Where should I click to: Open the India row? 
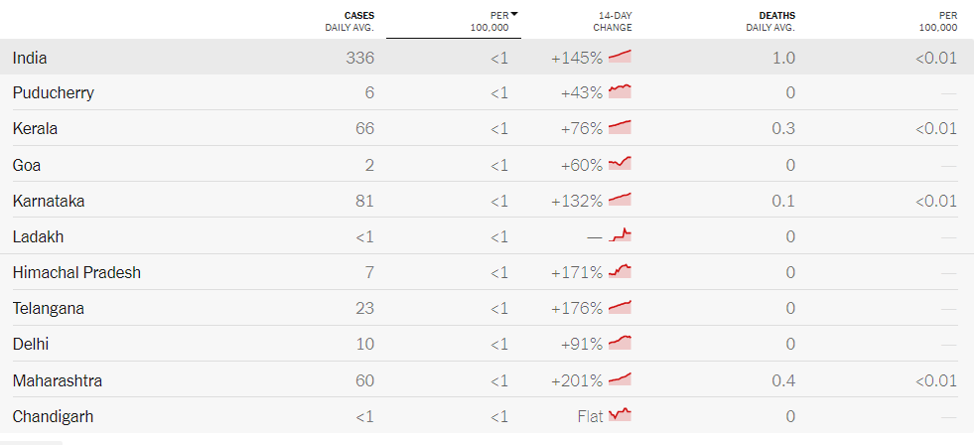[x=30, y=58]
